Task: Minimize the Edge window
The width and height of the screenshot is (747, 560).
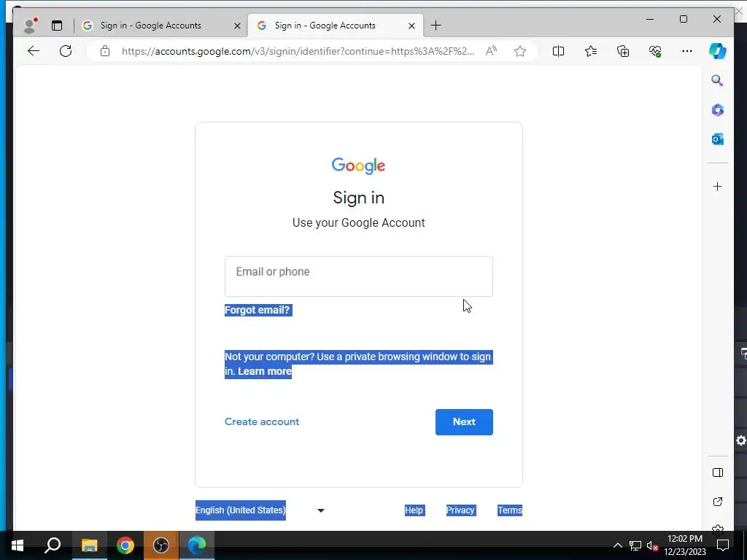Action: point(650,19)
